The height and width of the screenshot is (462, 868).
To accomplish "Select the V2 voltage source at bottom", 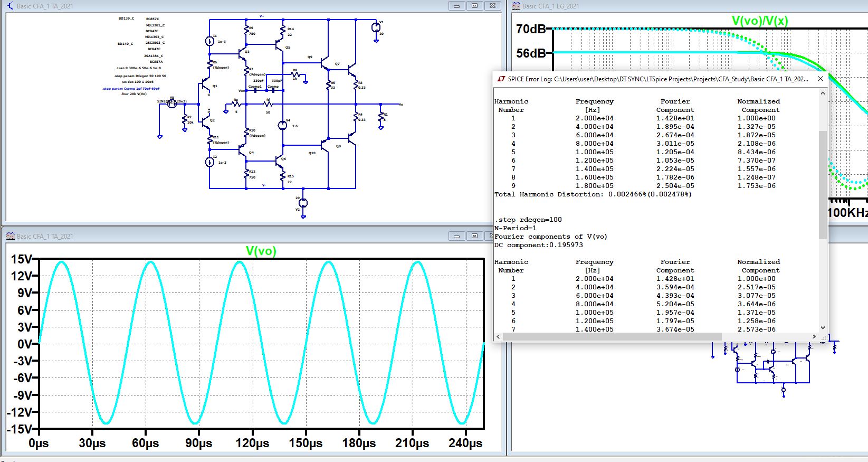I will click(x=303, y=203).
